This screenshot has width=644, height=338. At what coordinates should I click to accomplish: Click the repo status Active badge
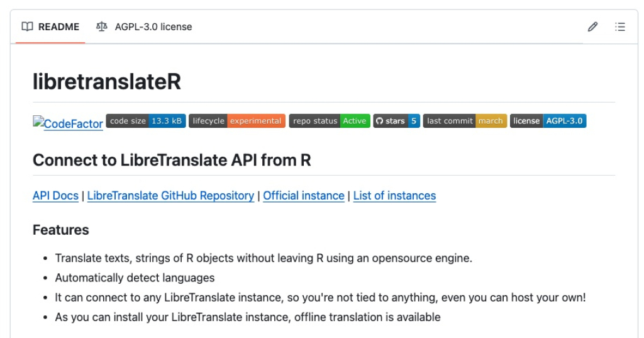pyautogui.click(x=330, y=121)
